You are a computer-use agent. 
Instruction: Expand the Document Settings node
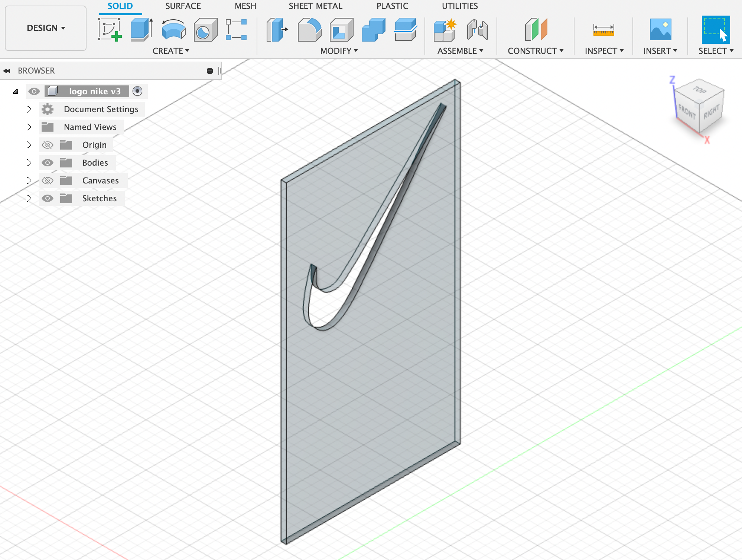pyautogui.click(x=29, y=109)
